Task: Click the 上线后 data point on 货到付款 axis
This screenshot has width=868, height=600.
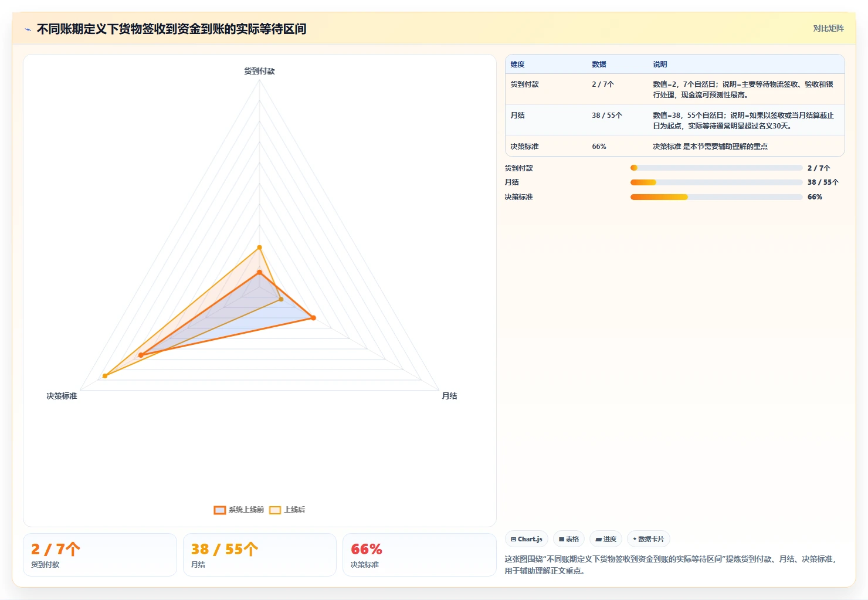Action: point(259,248)
